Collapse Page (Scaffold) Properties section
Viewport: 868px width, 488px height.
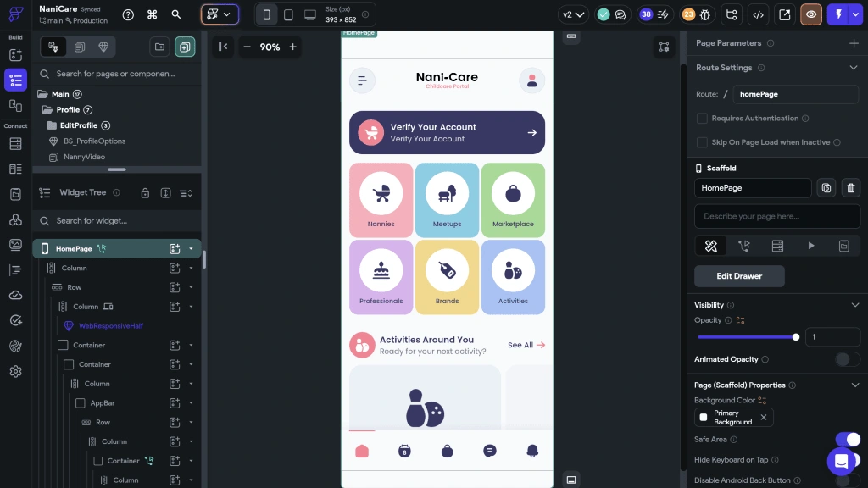(x=854, y=385)
